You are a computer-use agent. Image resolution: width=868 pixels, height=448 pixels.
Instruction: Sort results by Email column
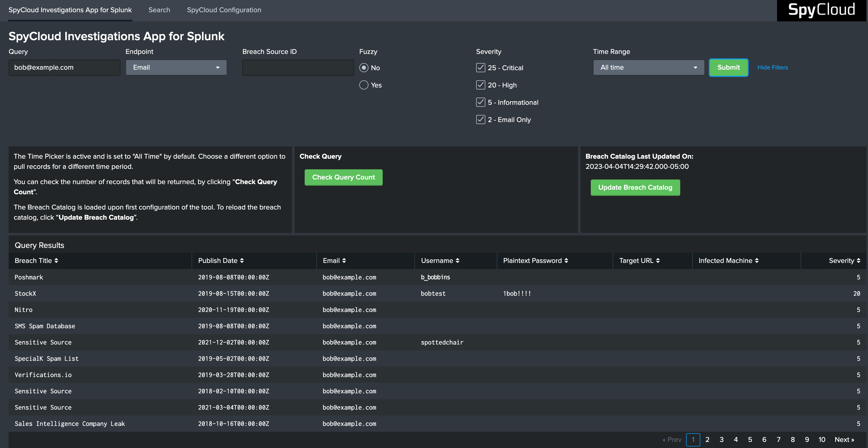tap(334, 261)
